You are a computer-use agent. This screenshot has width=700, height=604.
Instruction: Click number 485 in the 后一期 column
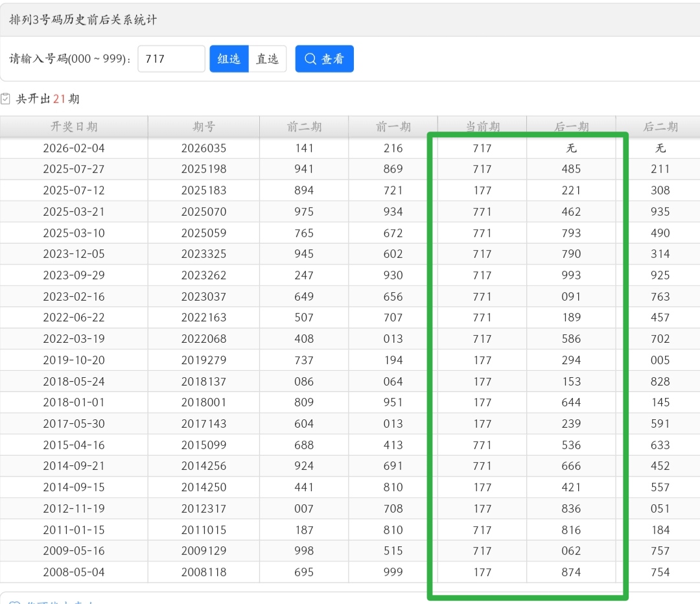click(570, 169)
